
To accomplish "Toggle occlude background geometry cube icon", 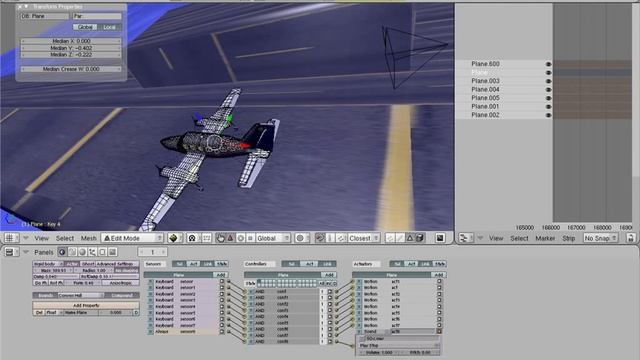I will [420, 238].
